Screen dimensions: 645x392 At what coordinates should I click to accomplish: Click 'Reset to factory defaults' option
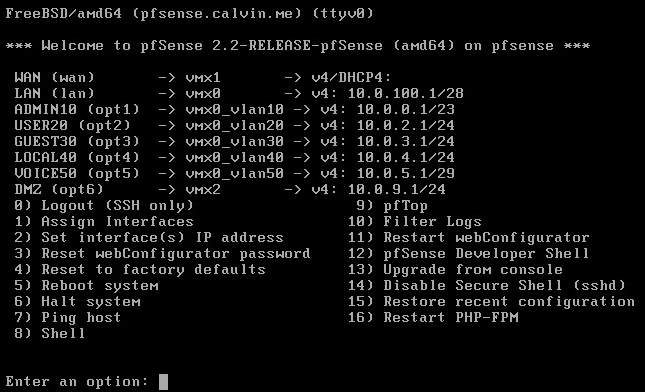pyautogui.click(x=140, y=270)
